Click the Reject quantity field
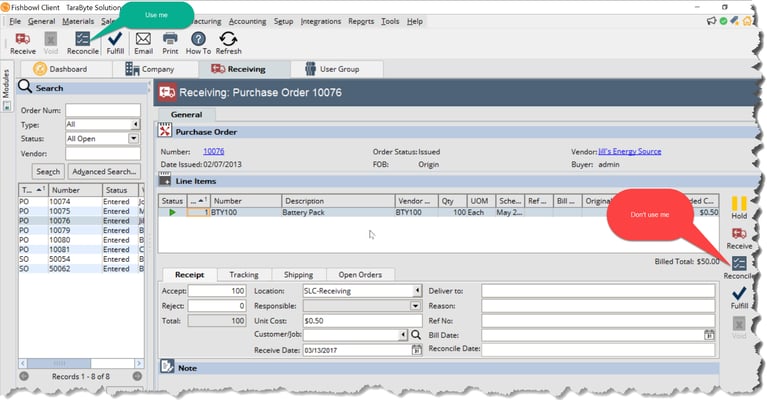 (217, 306)
